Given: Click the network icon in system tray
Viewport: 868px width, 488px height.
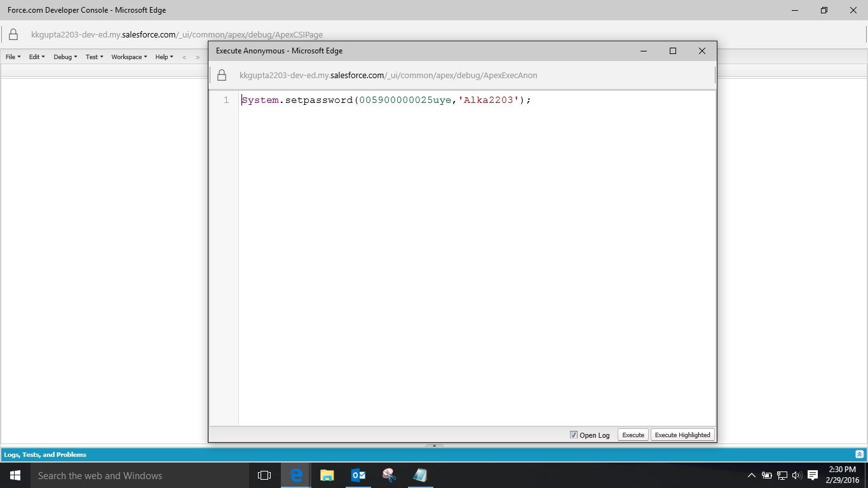Looking at the screenshot, I should click(x=782, y=475).
